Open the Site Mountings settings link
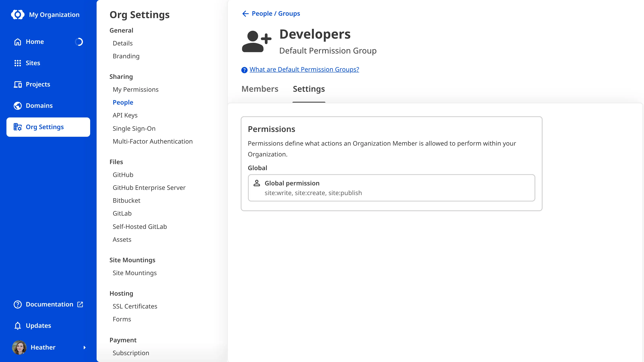This screenshot has height=362, width=644. point(134,273)
